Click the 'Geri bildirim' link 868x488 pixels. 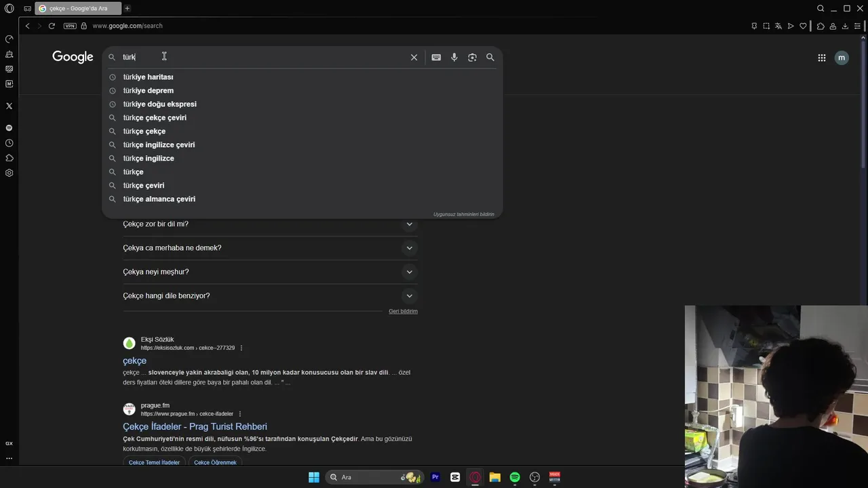click(x=403, y=311)
